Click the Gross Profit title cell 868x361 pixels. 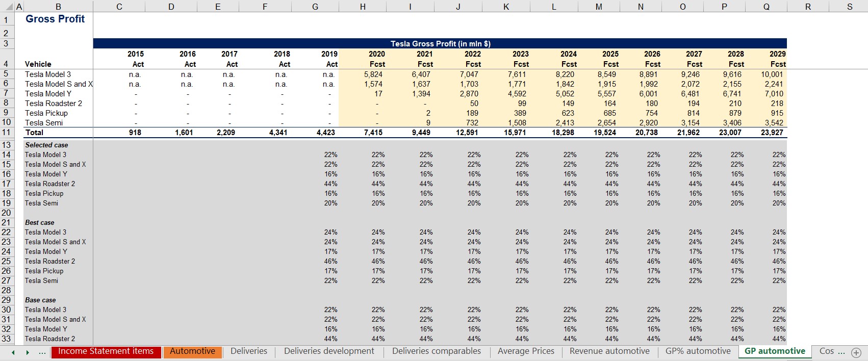pyautogui.click(x=55, y=19)
